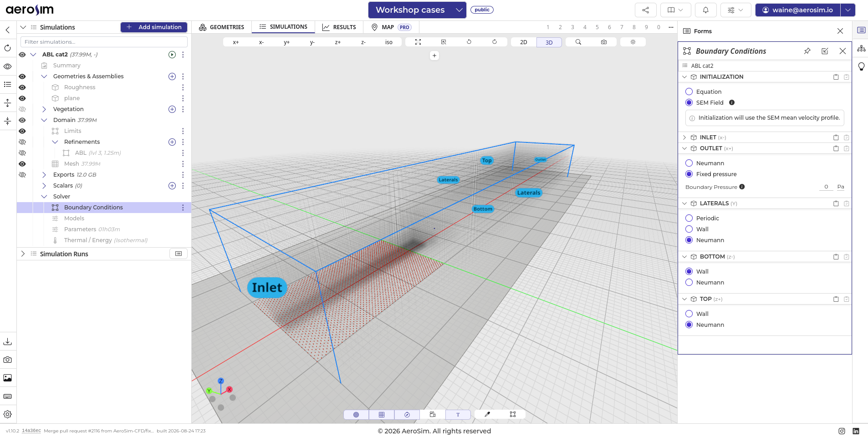The height and width of the screenshot is (437, 868).
Task: Close the Boundary Conditions form
Action: [842, 51]
